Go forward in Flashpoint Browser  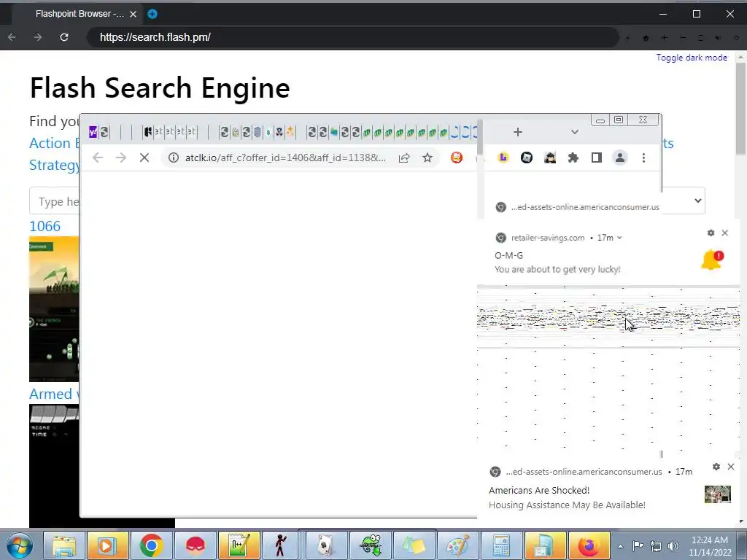pyautogui.click(x=38, y=37)
